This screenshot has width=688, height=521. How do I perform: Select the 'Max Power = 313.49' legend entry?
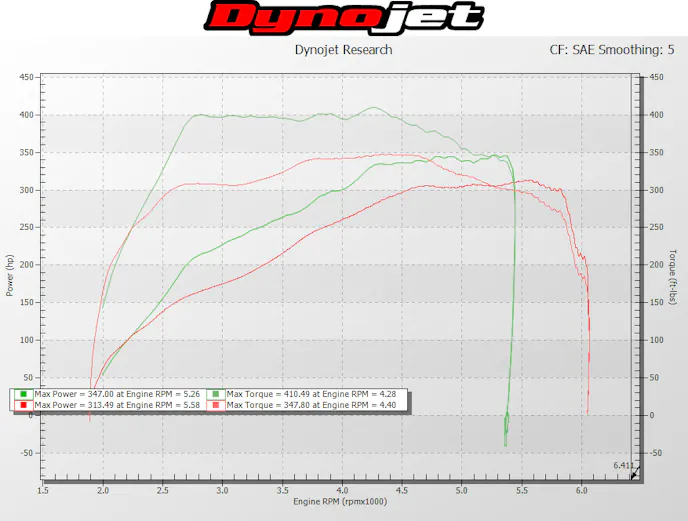tap(110, 405)
